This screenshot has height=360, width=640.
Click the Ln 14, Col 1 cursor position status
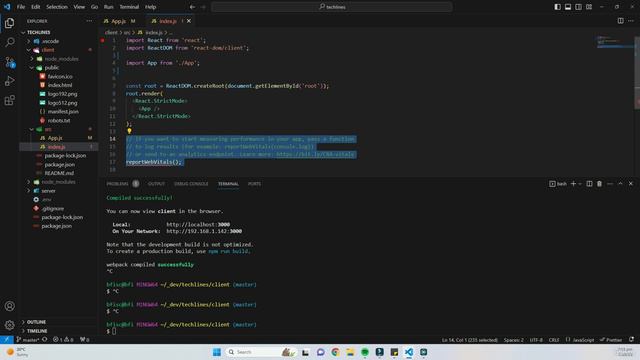coord(470,340)
